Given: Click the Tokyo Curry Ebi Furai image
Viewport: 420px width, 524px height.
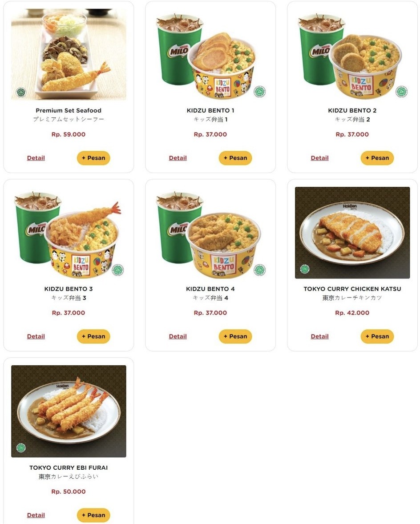Looking at the screenshot, I should 69,411.
